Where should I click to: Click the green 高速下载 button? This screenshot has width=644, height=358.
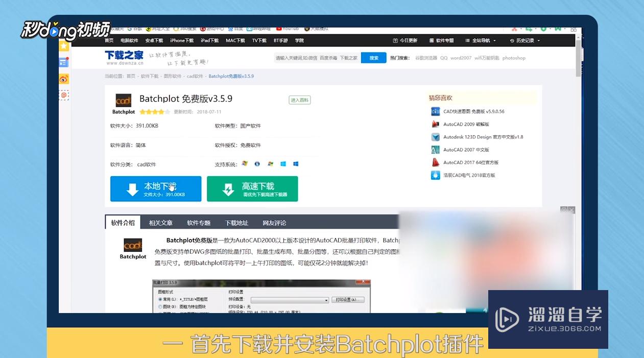pos(252,189)
